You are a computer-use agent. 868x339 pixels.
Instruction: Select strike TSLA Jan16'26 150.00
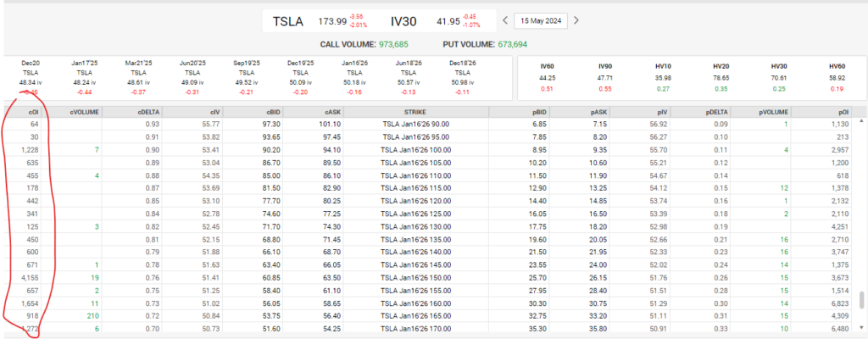coord(415,277)
